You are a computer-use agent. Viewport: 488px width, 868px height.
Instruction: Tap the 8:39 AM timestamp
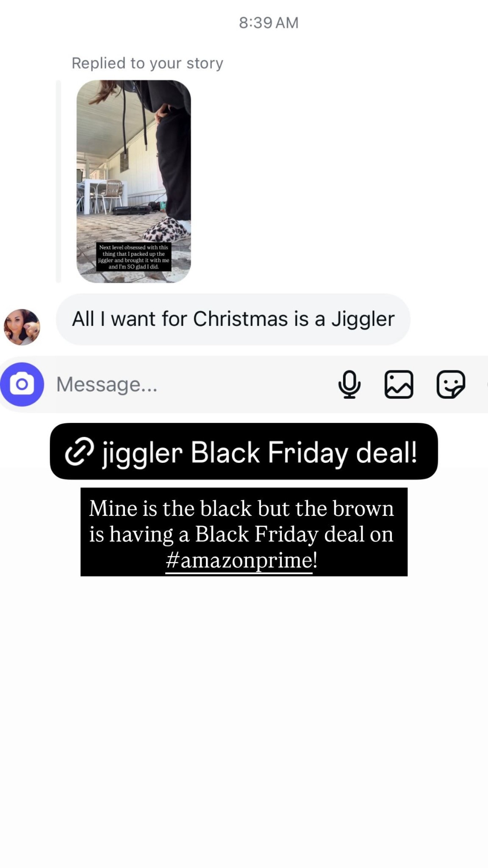click(269, 22)
